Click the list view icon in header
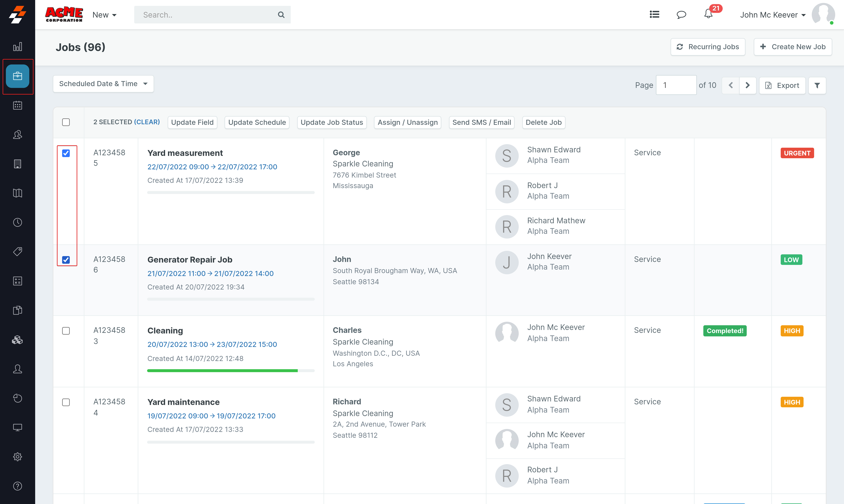The width and height of the screenshot is (844, 504). click(x=654, y=15)
